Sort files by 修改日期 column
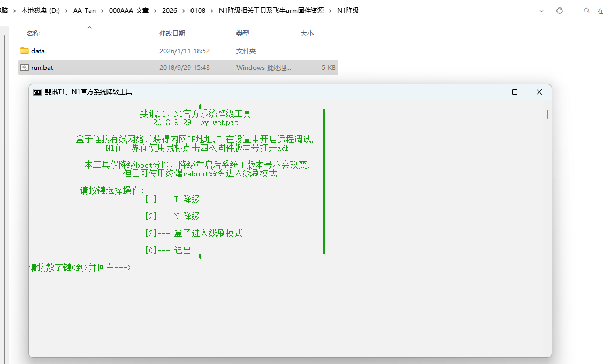Viewport: 603px width, 364px height. coord(172,33)
